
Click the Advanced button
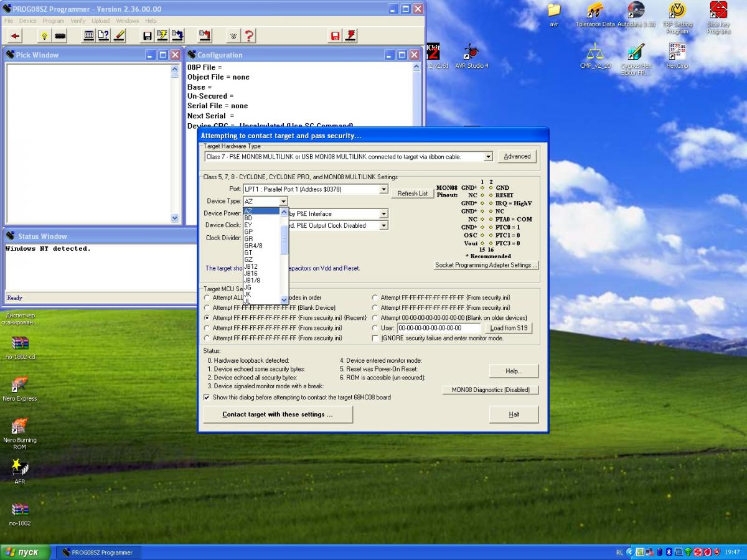(x=517, y=156)
